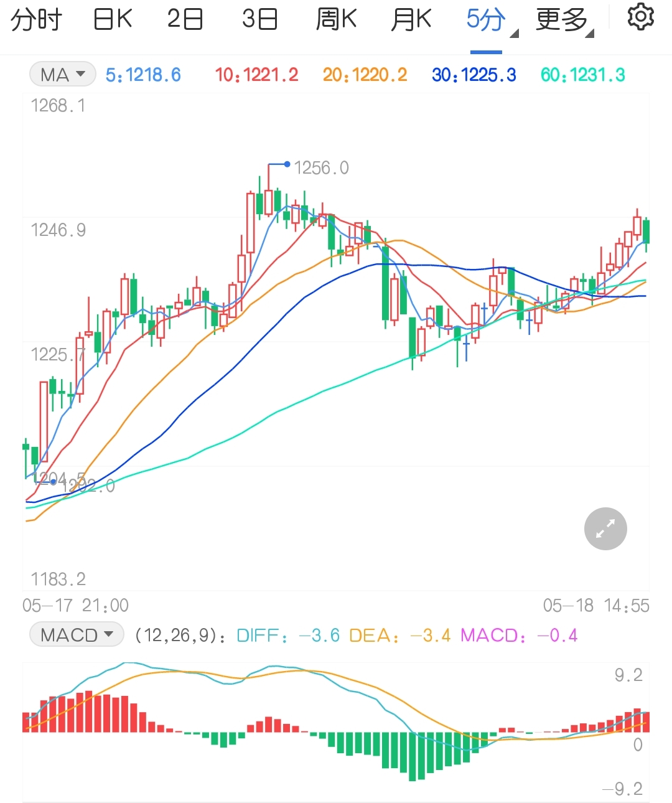Image resolution: width=672 pixels, height=803 pixels.
Task: Click the MA 30:1225.3 value
Action: pos(474,75)
